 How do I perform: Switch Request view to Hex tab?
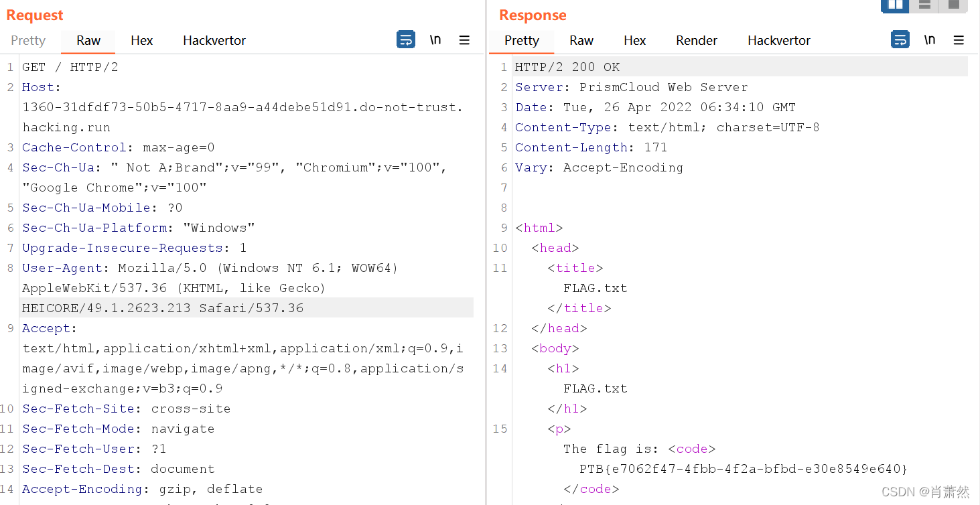tap(142, 40)
